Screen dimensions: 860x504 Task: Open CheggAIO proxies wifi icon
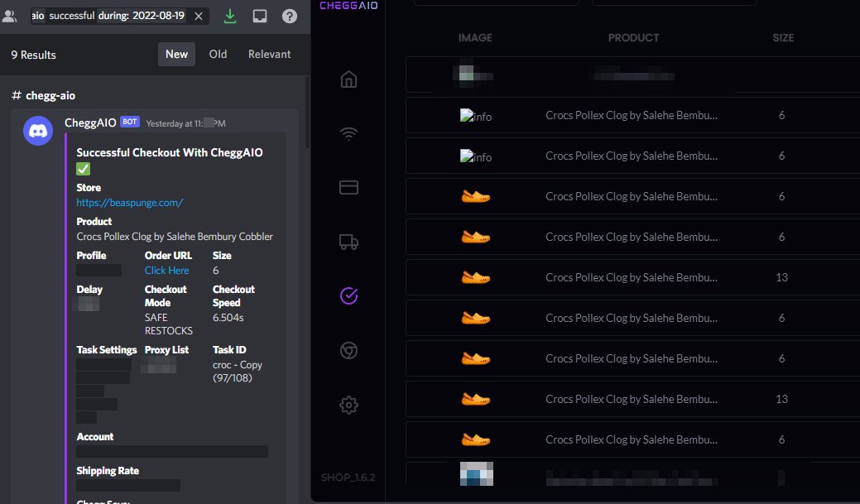click(348, 133)
